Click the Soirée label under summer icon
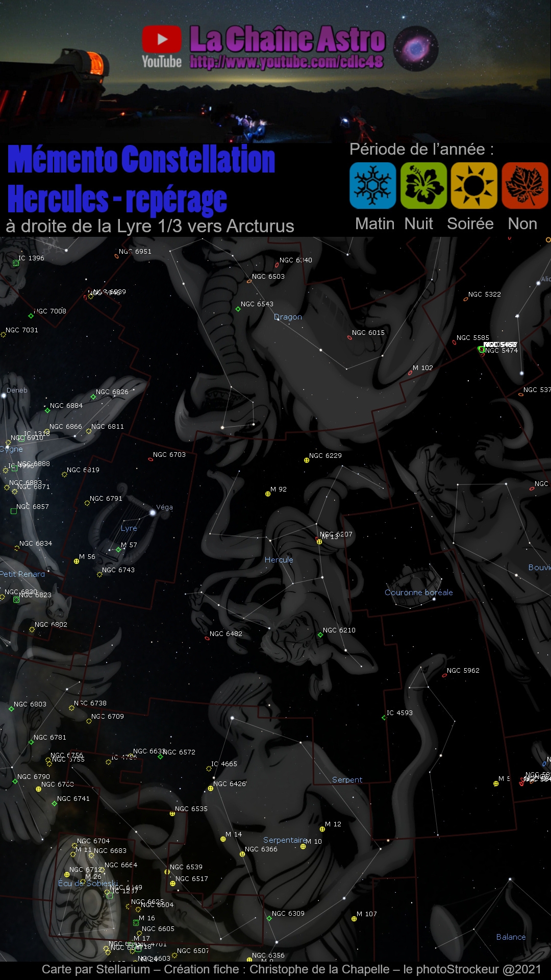 tap(470, 224)
